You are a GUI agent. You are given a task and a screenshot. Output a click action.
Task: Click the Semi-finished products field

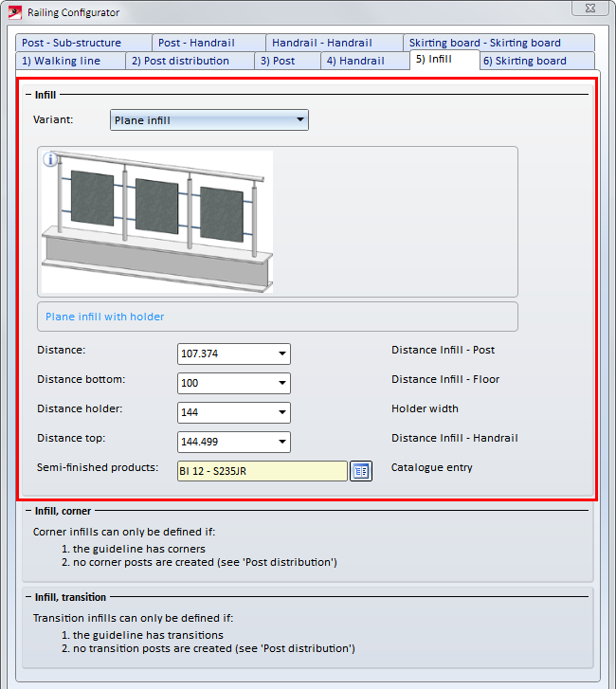pyautogui.click(x=262, y=471)
